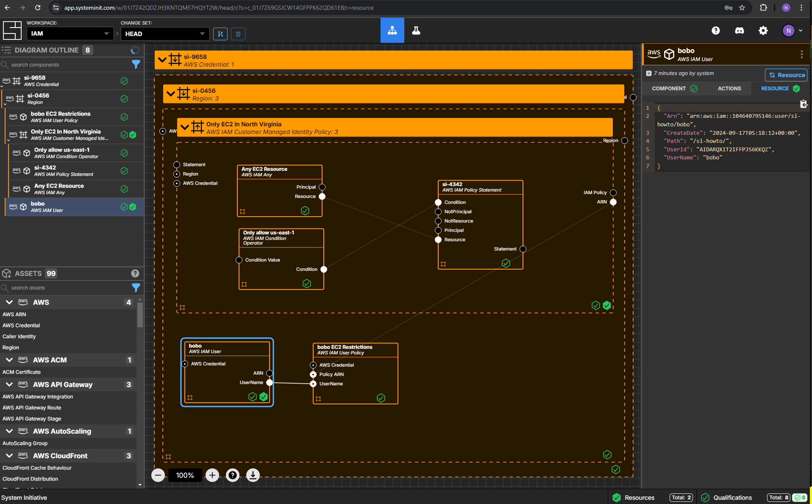Collapse Only EC2 In North Virginia frame
This screenshot has width=812, height=504.
coord(184,127)
